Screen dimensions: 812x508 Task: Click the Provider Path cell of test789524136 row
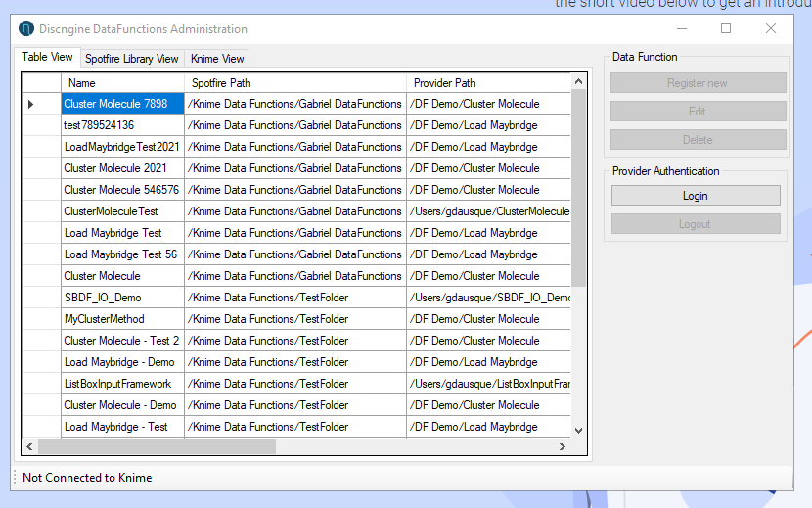click(489, 125)
